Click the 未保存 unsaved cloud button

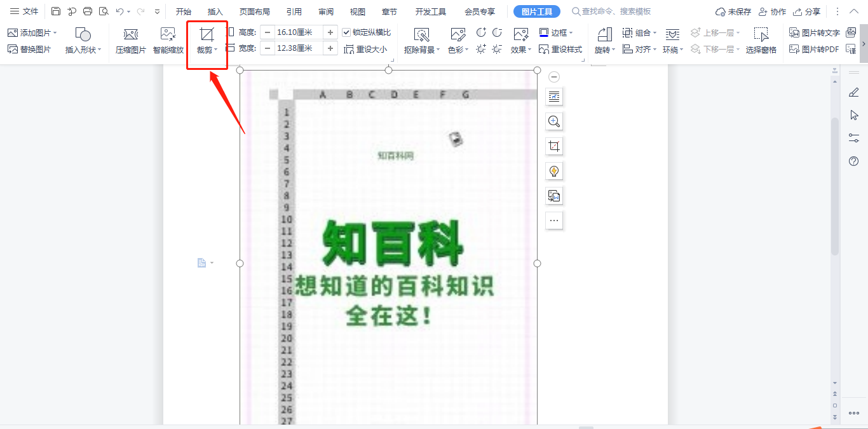[x=733, y=11]
